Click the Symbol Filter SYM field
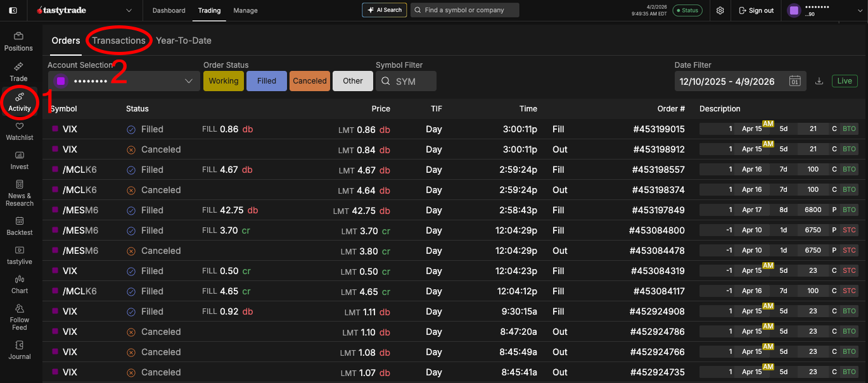The image size is (868, 383). point(406,81)
